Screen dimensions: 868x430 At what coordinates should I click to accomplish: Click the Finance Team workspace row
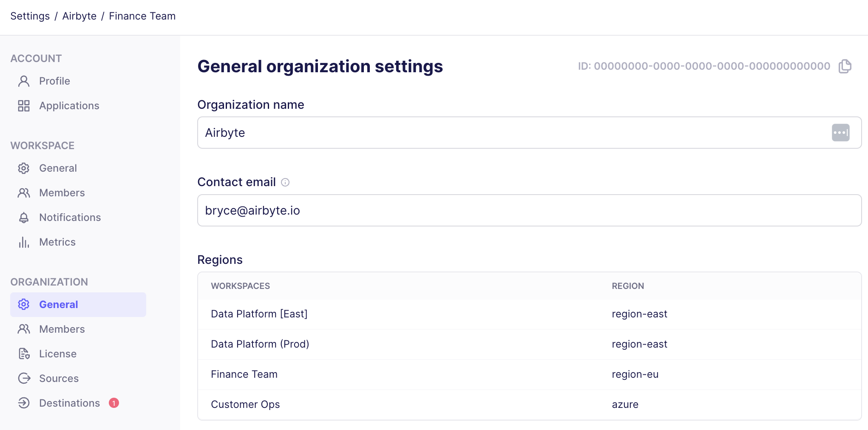(244, 374)
